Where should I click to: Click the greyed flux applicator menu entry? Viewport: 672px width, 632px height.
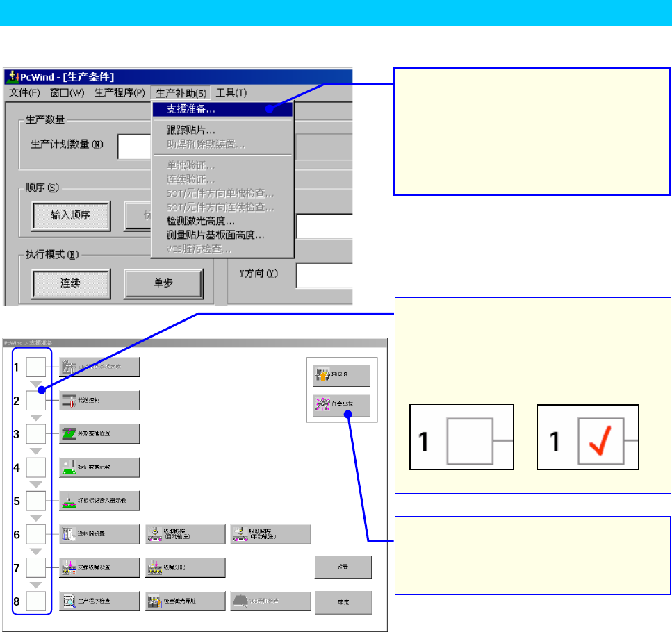222,144
